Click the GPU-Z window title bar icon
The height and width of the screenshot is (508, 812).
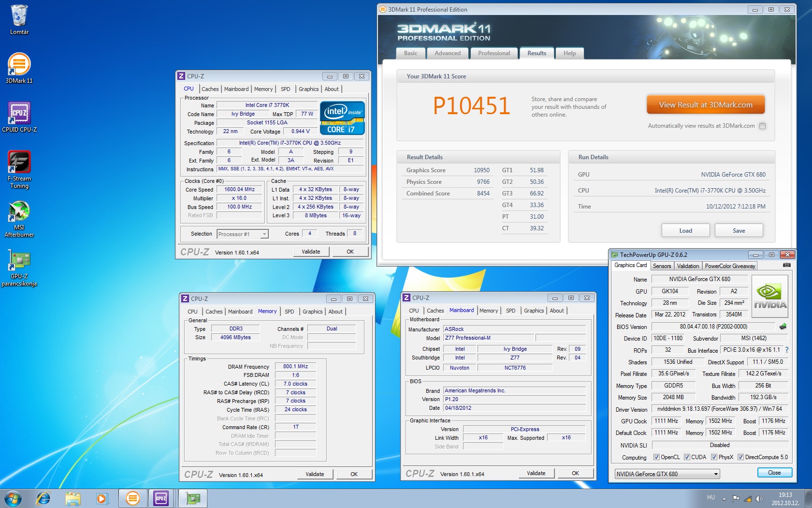tap(614, 254)
